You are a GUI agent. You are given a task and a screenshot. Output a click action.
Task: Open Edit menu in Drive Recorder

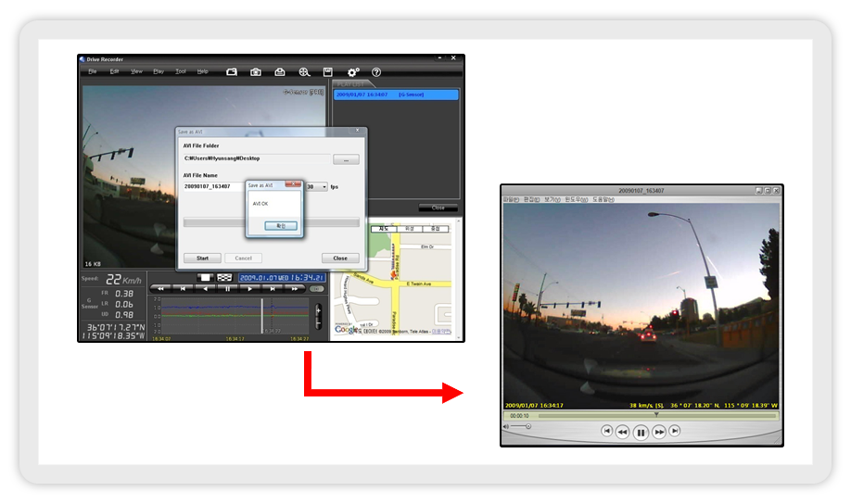tap(114, 71)
